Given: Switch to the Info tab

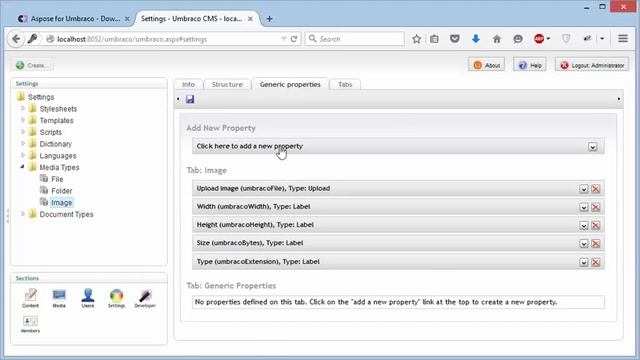Looking at the screenshot, I should click(x=188, y=84).
